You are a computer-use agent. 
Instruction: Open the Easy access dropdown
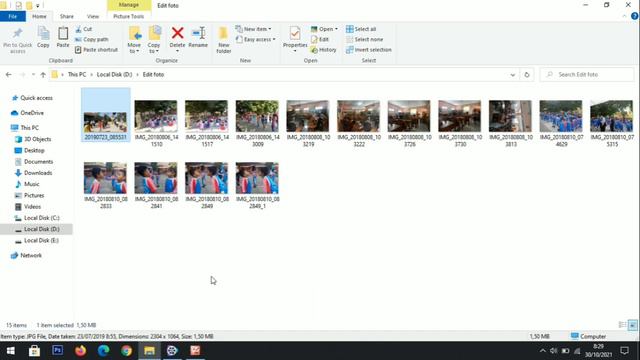click(x=256, y=39)
